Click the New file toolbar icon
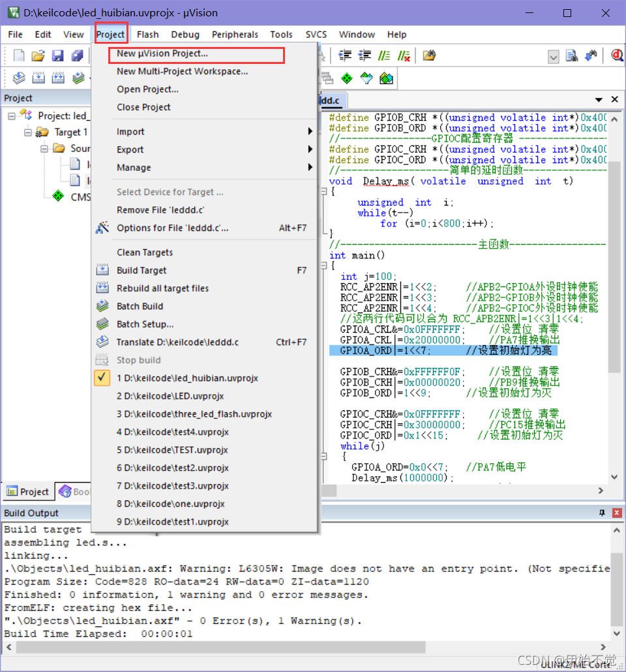This screenshot has width=626, height=672. (19, 55)
